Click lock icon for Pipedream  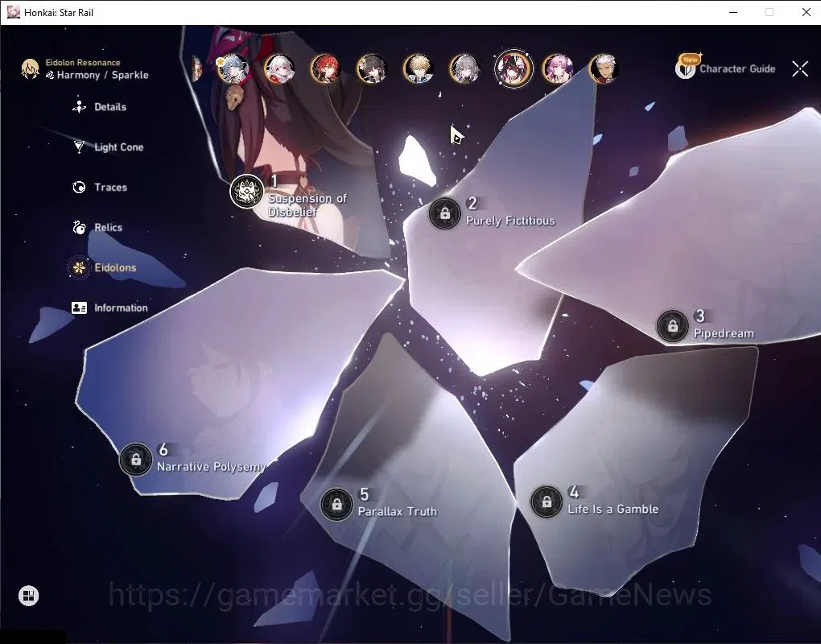tap(672, 326)
